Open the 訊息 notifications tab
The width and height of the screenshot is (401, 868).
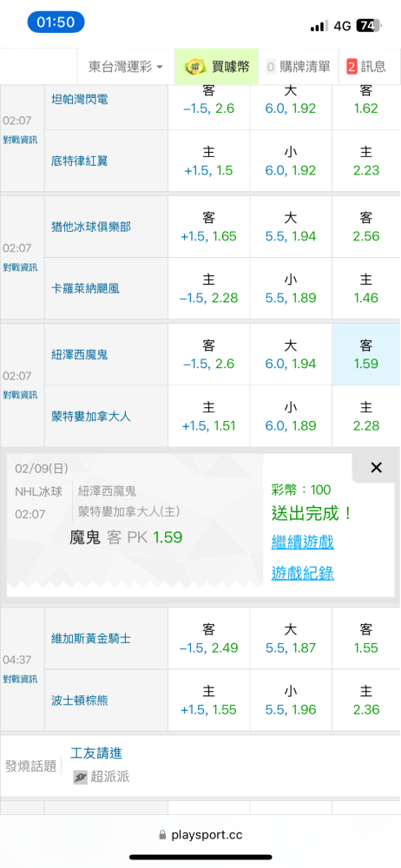[366, 67]
